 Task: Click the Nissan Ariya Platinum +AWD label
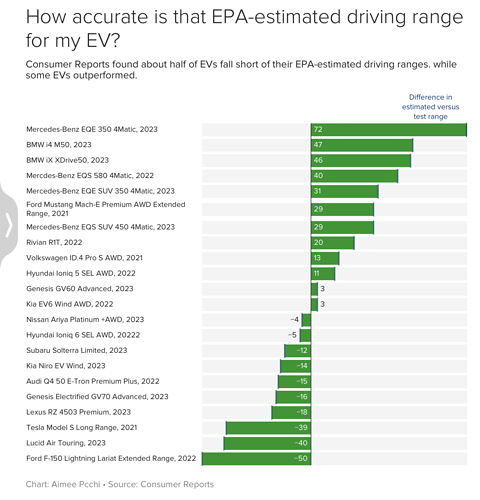point(85,320)
